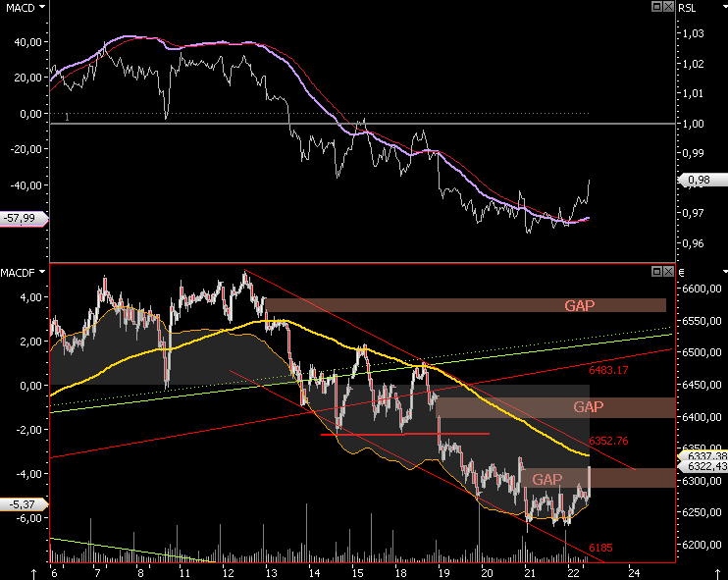Image resolution: width=728 pixels, height=580 pixels.
Task: Click the red 6352.76 level label
Action: pyautogui.click(x=608, y=441)
